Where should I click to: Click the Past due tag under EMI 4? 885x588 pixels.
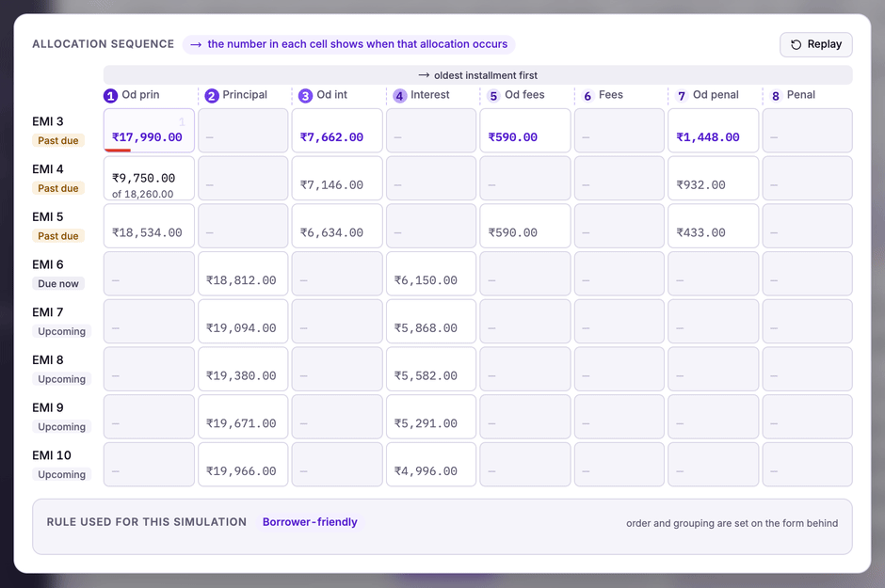[x=58, y=188]
